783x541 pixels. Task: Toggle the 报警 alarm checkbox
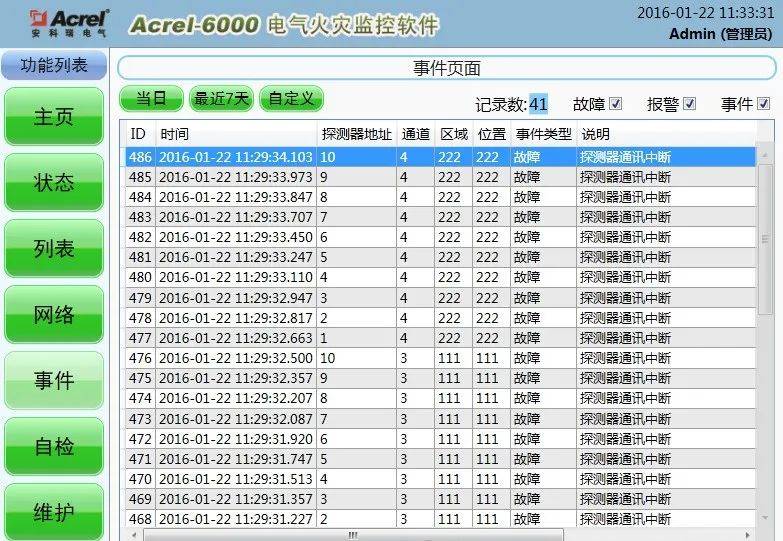click(689, 103)
